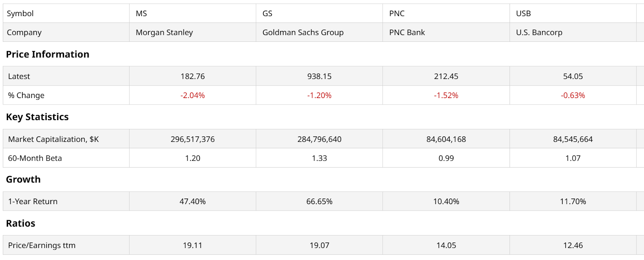Select Goldman Sachs' -1.20% change value

[319, 96]
